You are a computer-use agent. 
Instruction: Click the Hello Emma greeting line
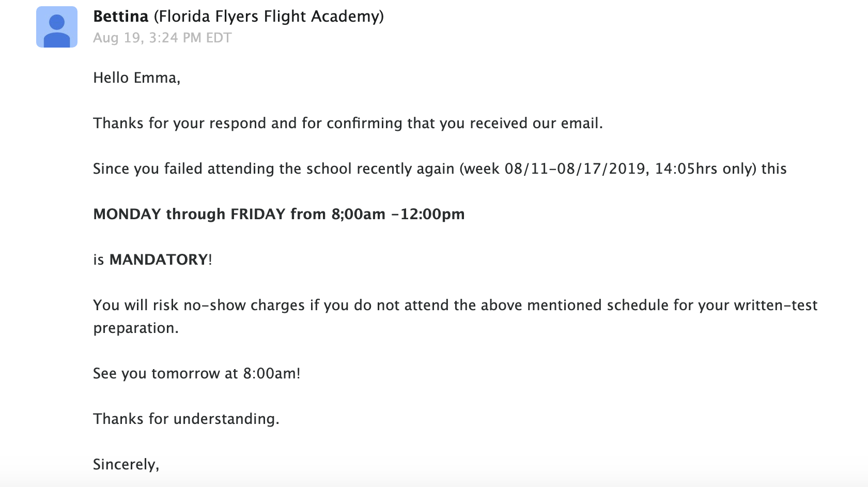[x=136, y=78]
